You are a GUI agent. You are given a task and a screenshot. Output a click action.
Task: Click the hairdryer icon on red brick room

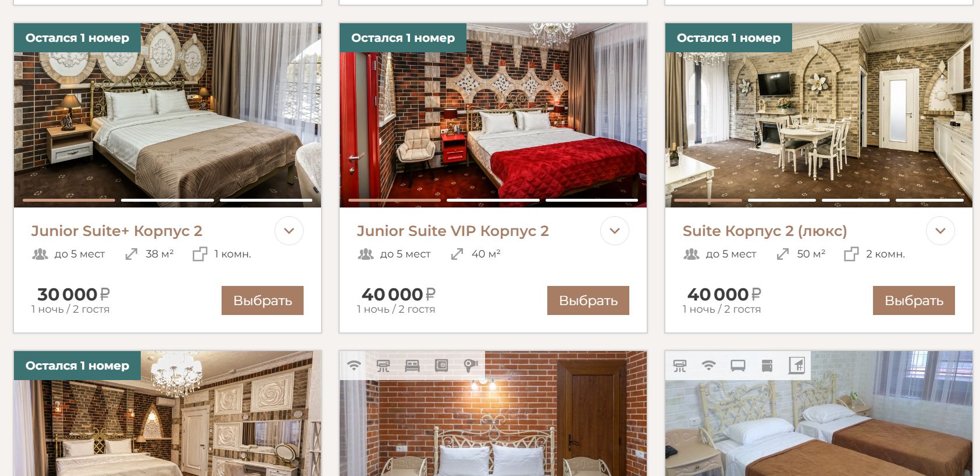(x=471, y=366)
